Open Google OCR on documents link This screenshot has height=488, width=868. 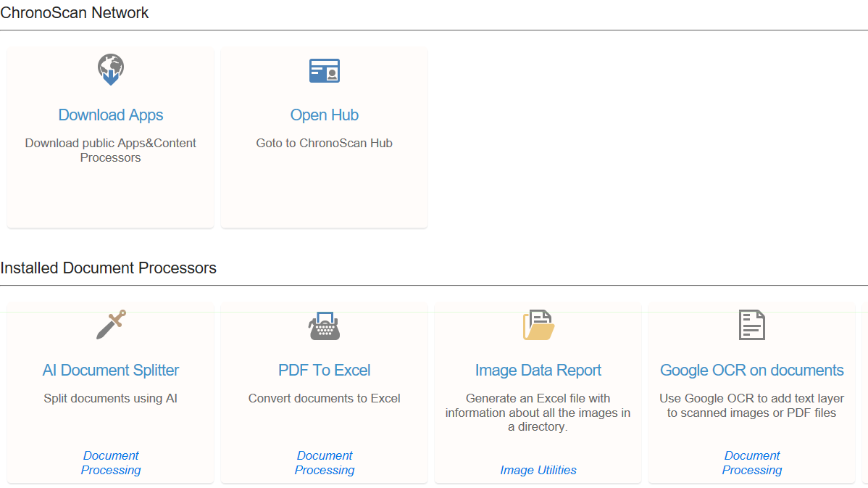752,370
